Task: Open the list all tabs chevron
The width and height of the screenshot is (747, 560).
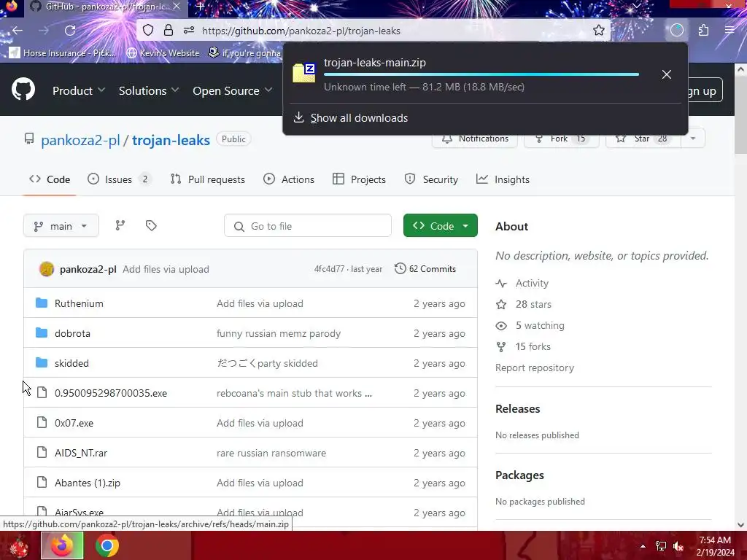Action: [x=636, y=6]
